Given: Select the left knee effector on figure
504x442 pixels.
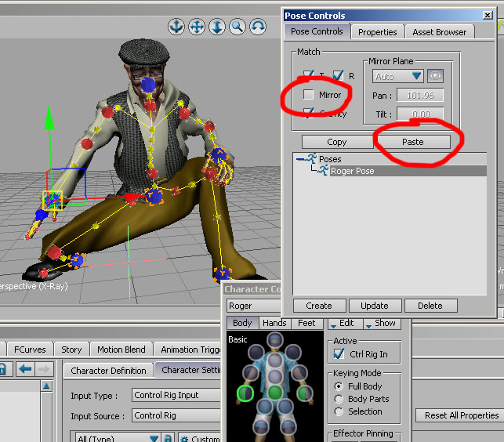Looking at the screenshot, I should click(265, 406).
